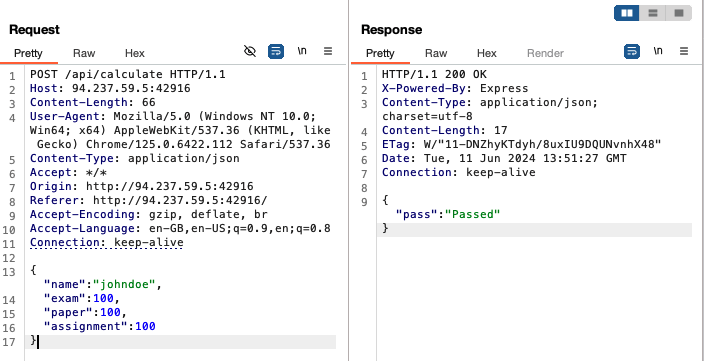Click the POST /api/calculate request line
Screen dimensions: 704x361
point(128,74)
